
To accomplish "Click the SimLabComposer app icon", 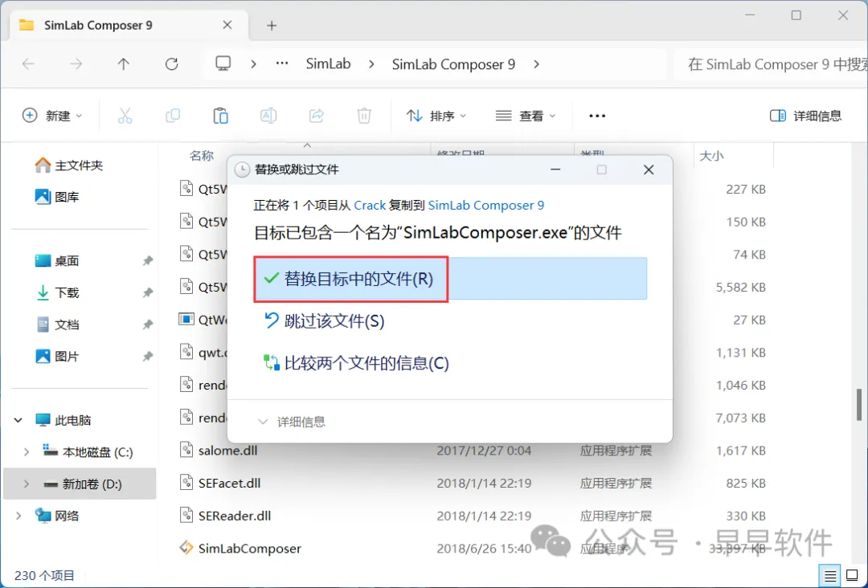I will tap(186, 548).
